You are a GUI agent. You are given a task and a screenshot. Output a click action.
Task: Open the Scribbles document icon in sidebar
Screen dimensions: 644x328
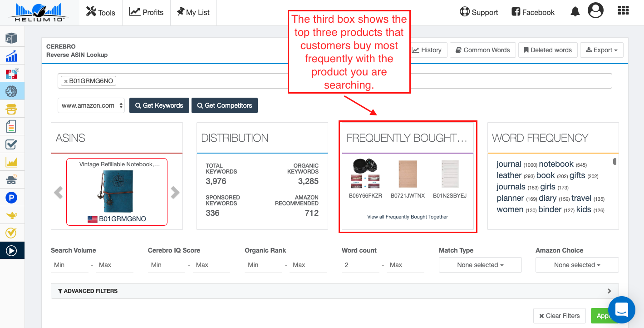click(11, 126)
